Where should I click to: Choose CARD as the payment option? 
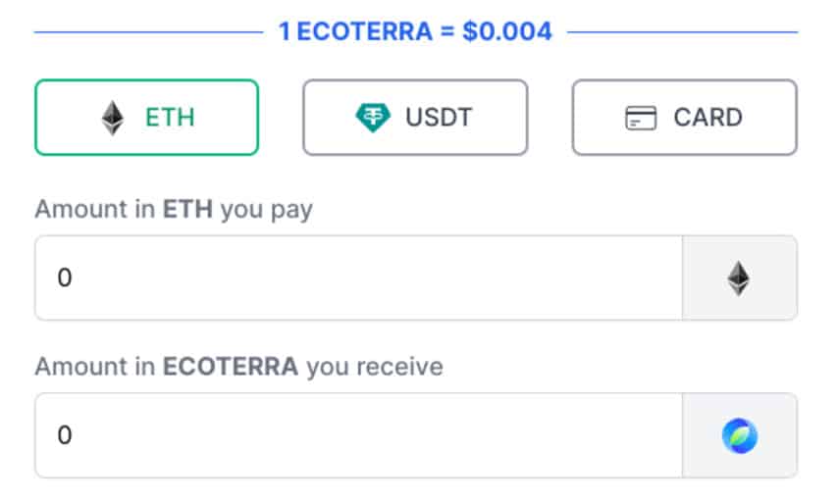[685, 119]
